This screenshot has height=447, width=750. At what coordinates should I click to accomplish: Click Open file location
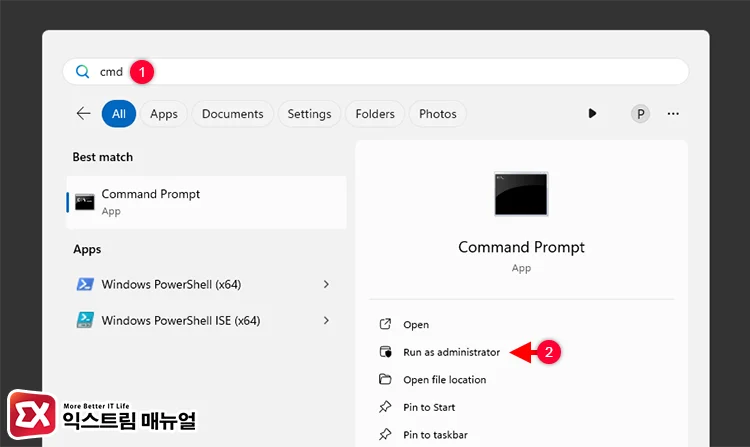coord(444,380)
